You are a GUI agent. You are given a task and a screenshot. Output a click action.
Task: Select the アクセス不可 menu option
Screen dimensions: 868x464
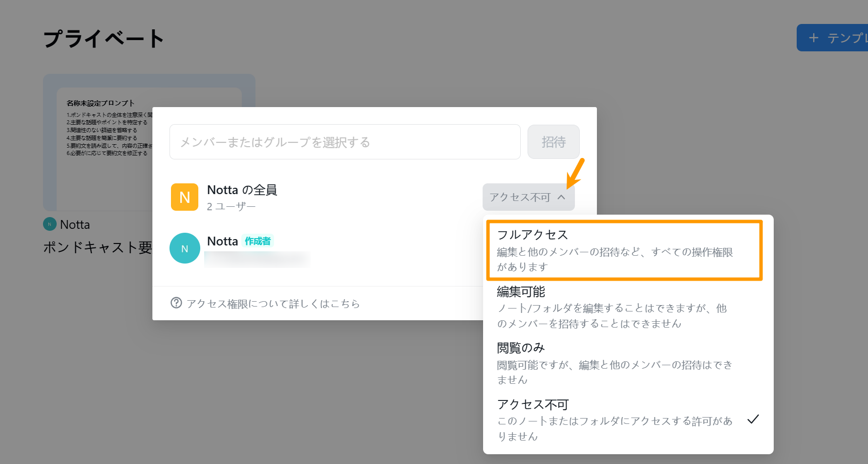click(628, 420)
